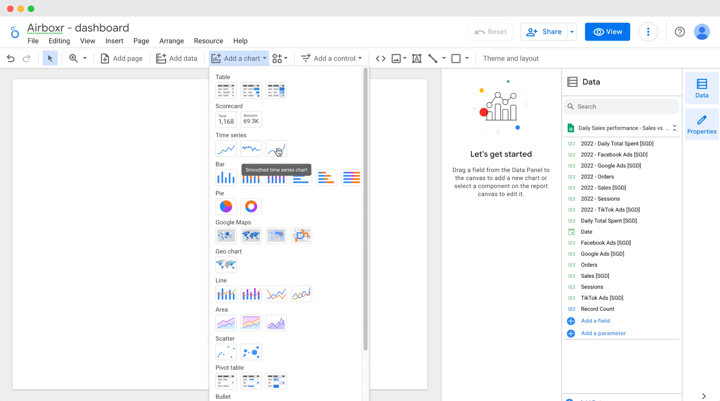
Task: Click the Add a parameter link
Action: (603, 333)
